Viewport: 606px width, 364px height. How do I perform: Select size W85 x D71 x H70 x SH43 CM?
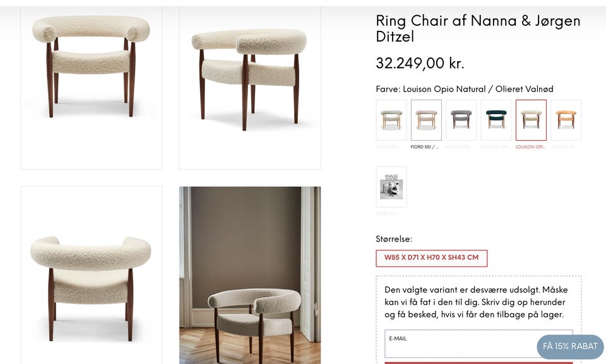(432, 258)
